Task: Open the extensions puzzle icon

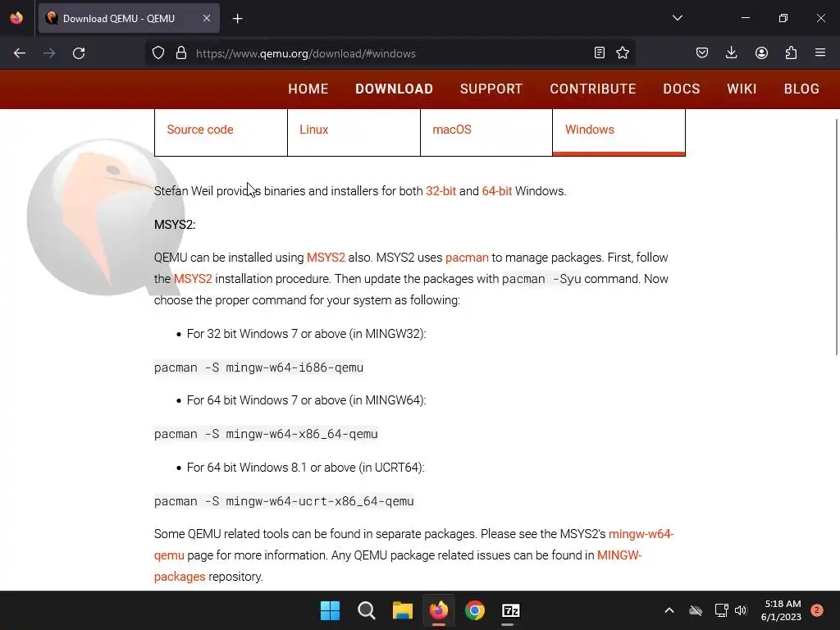Action: [791, 52]
